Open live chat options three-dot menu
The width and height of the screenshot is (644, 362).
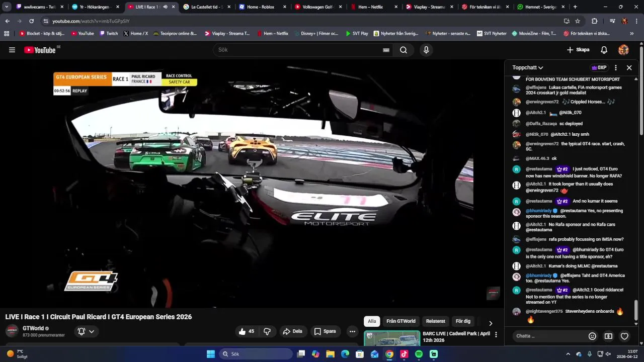pyautogui.click(x=615, y=67)
